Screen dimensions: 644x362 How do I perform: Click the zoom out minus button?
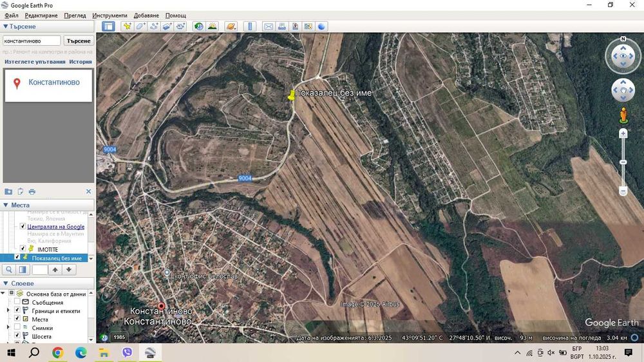(623, 191)
